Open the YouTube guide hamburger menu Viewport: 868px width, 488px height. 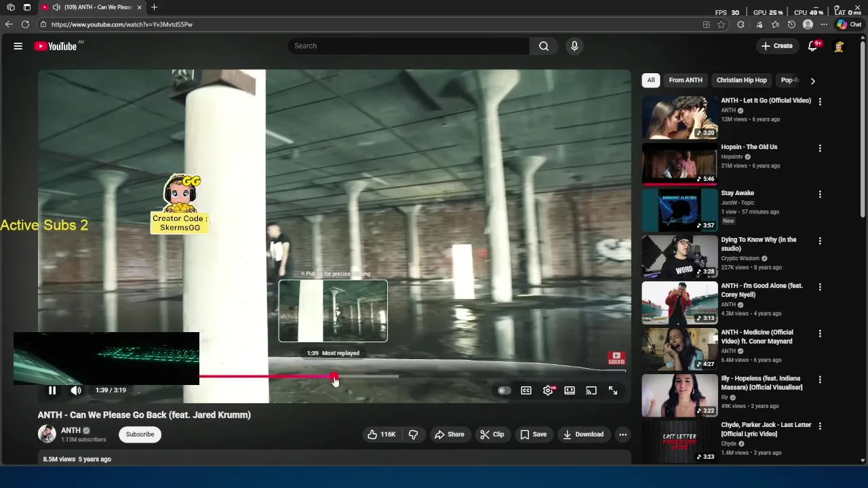[x=18, y=46]
